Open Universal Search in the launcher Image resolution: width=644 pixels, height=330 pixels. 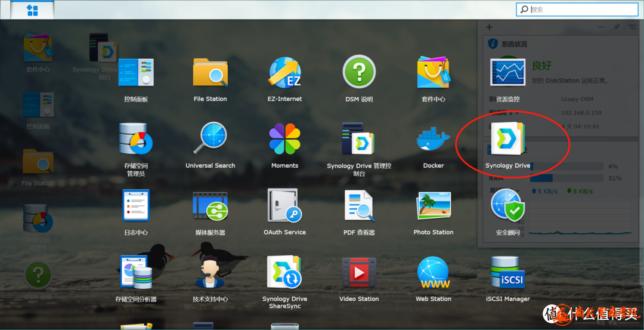(210, 140)
